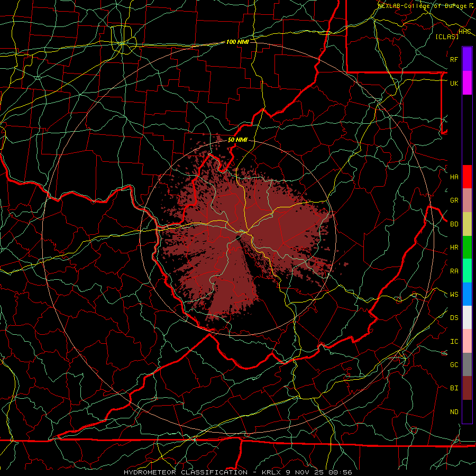Click the UK legend label
This screenshot has width=476, height=476.
pyautogui.click(x=454, y=83)
